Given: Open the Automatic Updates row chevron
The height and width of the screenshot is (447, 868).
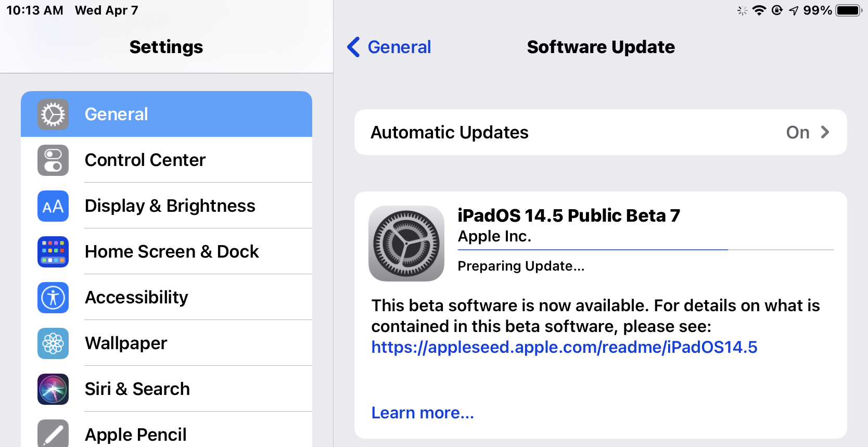Looking at the screenshot, I should coord(825,132).
